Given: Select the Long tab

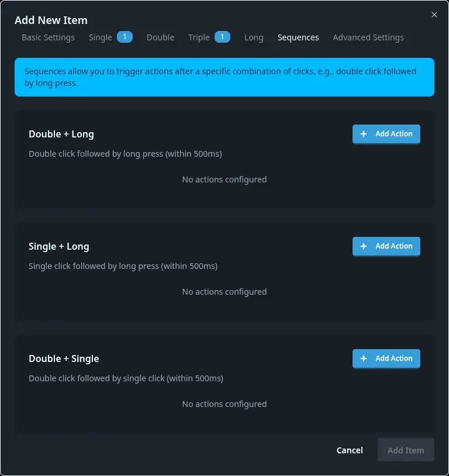Looking at the screenshot, I should (x=254, y=37).
